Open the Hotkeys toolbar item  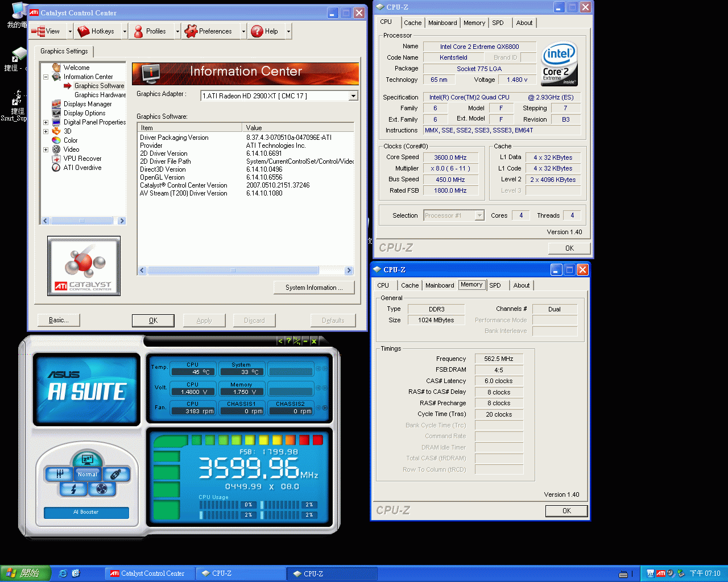click(x=97, y=31)
